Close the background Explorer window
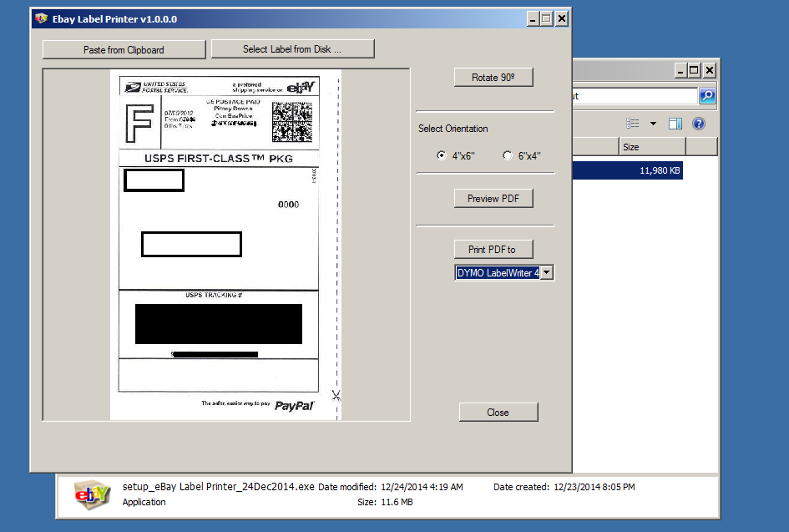Viewport: 789px width, 532px height. pos(709,70)
